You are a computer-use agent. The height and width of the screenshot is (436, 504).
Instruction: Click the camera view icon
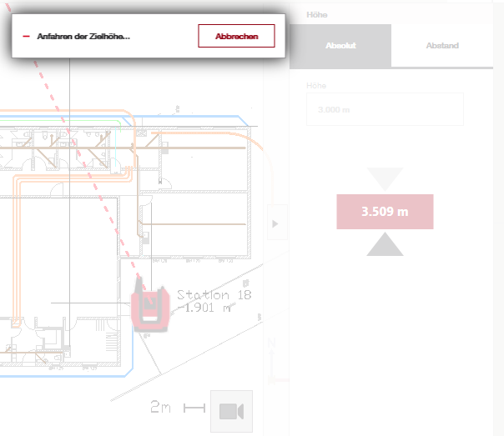229,410
